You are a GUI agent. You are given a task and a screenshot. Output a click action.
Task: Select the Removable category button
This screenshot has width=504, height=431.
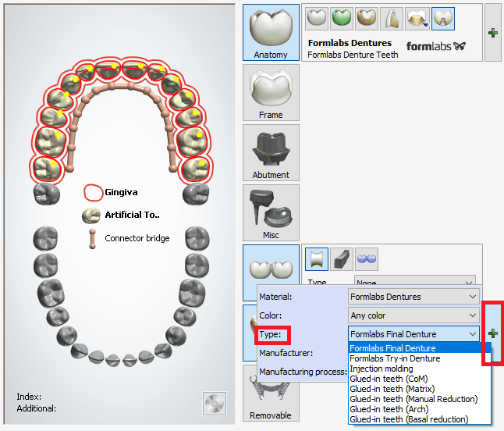coord(271,398)
